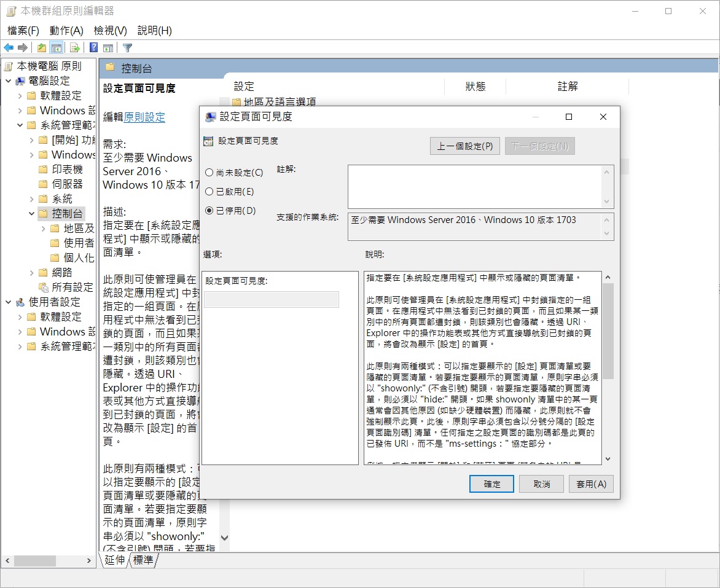Click the 套用(A) button
This screenshot has height=588, width=720.
click(592, 484)
